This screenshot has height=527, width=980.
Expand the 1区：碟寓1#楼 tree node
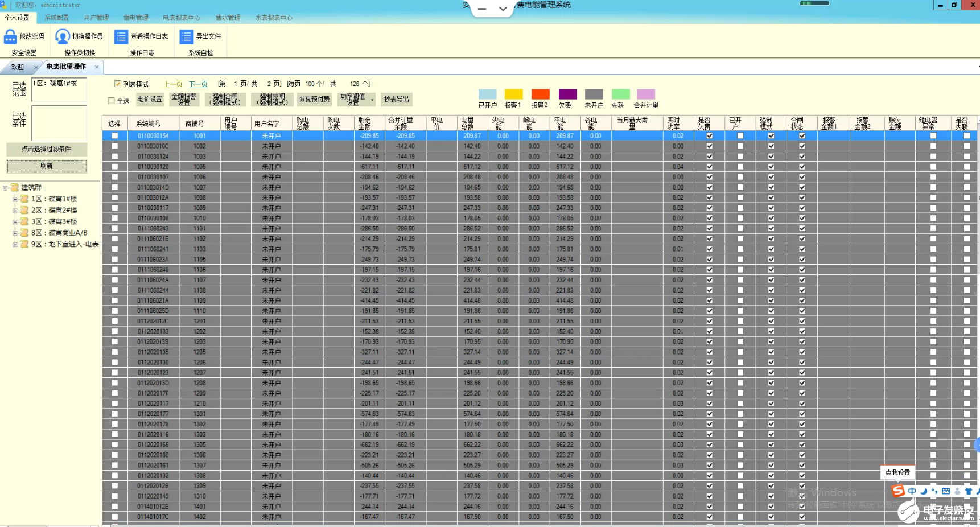pyautogui.click(x=15, y=199)
